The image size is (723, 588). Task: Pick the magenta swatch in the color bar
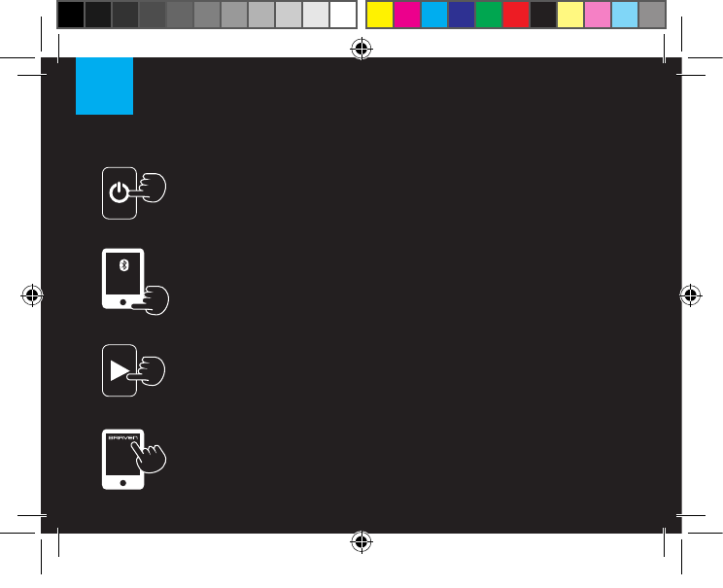406,15
